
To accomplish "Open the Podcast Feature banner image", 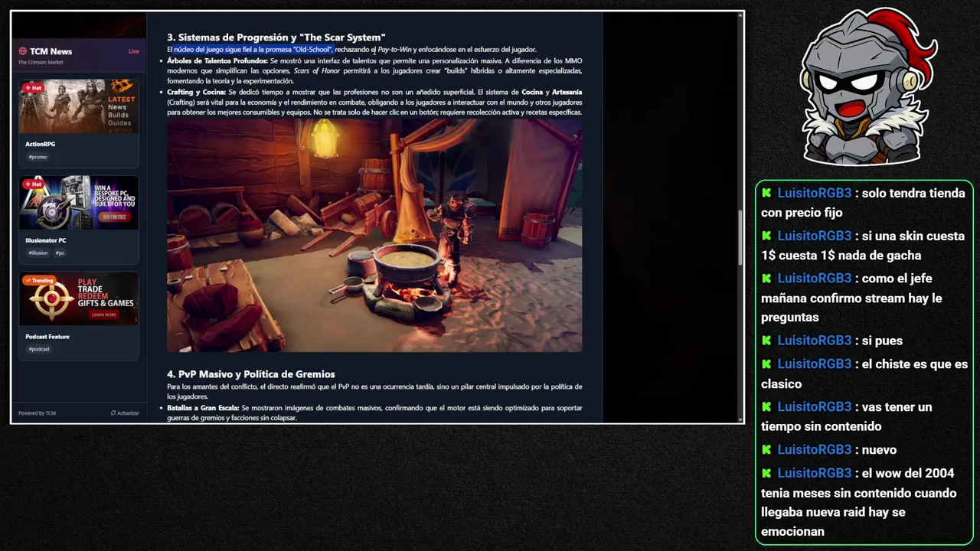I will (79, 298).
